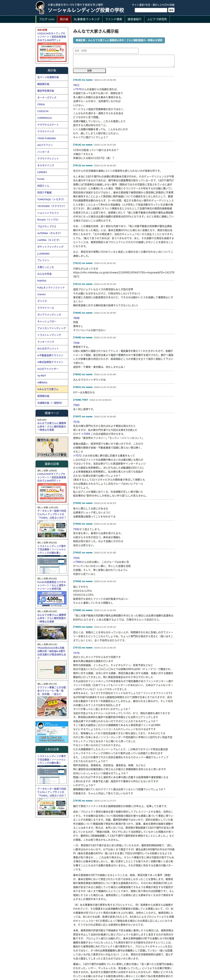
Task: Open the クラウドバンク board
Action: click(52, 132)
